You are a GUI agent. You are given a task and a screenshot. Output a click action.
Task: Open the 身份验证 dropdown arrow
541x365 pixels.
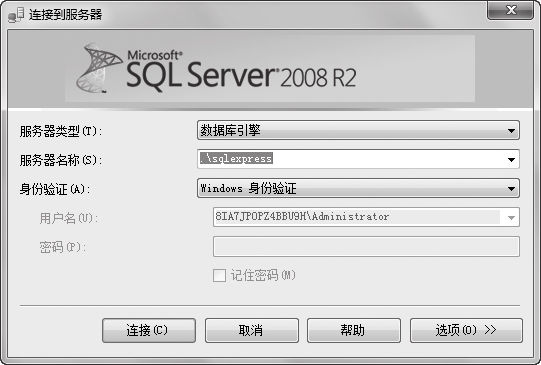pos(511,189)
